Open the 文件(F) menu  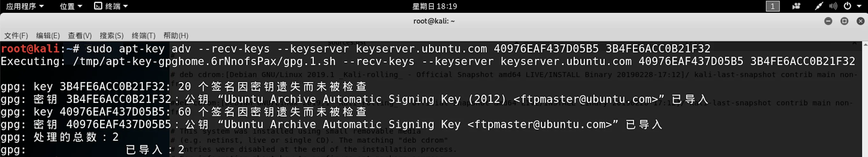pyautogui.click(x=16, y=35)
